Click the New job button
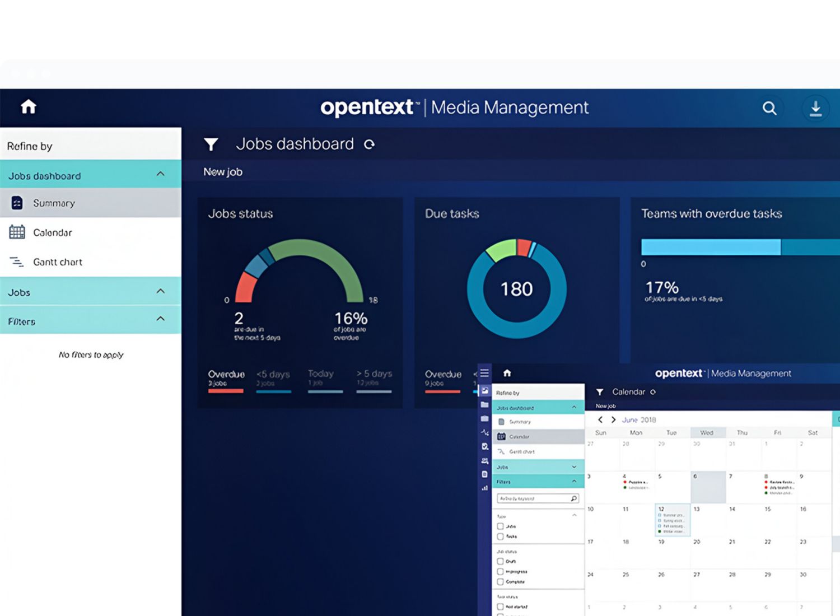Screen dimensions: 840x616 pyautogui.click(x=223, y=172)
